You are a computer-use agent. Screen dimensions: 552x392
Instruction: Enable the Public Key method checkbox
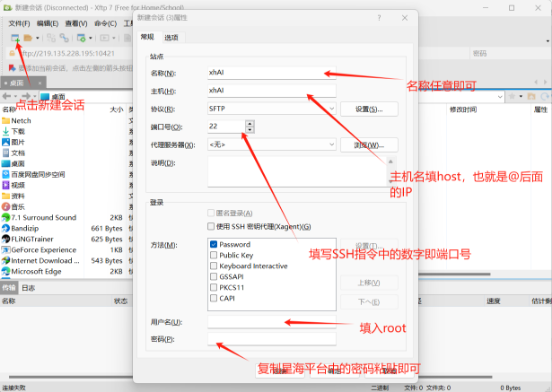(x=213, y=255)
